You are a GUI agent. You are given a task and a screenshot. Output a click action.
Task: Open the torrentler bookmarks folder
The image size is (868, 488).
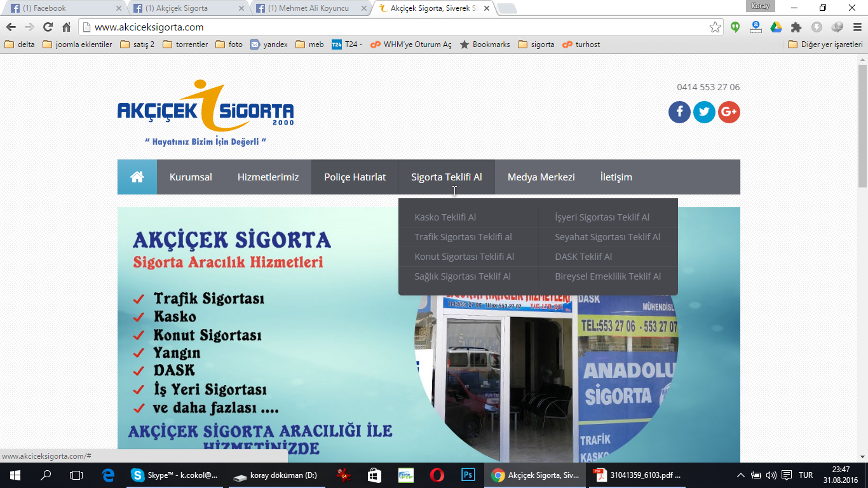pos(186,44)
